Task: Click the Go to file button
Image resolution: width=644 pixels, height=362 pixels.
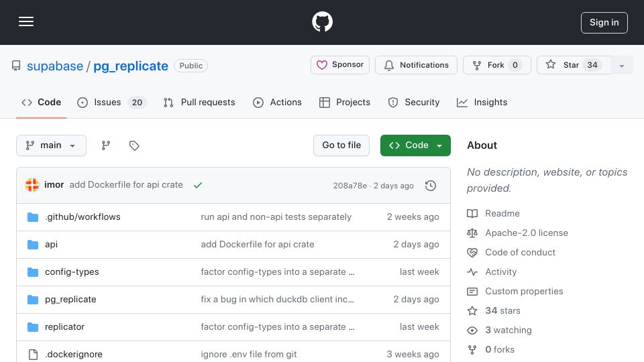Action: [341, 145]
